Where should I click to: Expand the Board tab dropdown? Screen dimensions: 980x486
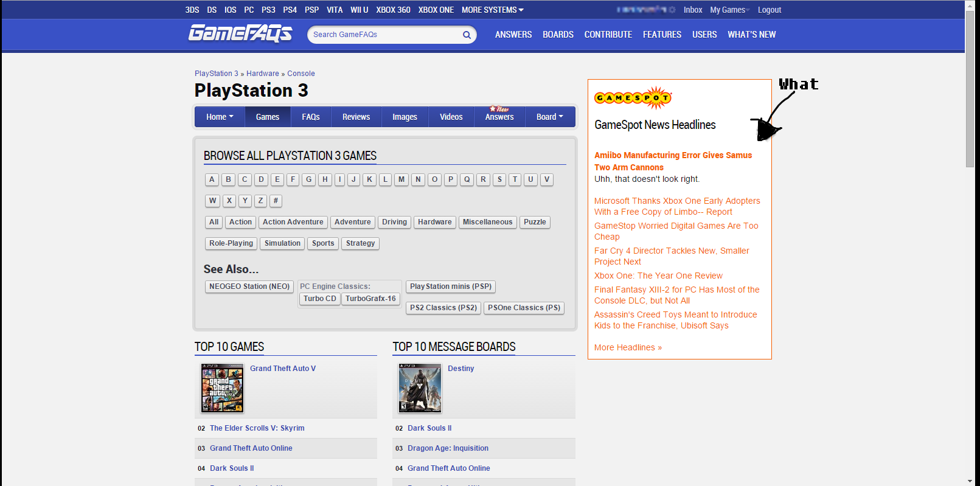click(550, 117)
